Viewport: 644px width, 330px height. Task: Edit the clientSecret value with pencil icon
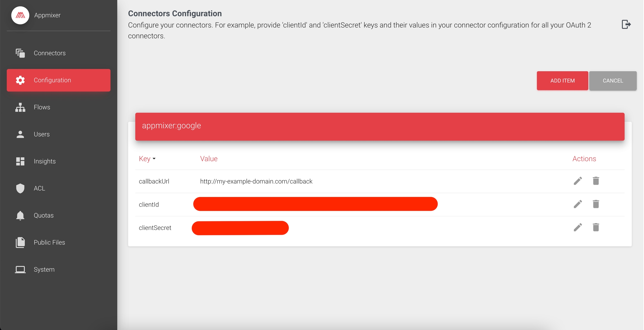click(578, 227)
